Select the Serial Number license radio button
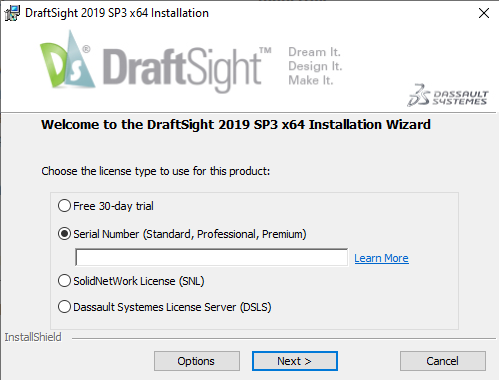 (x=64, y=234)
